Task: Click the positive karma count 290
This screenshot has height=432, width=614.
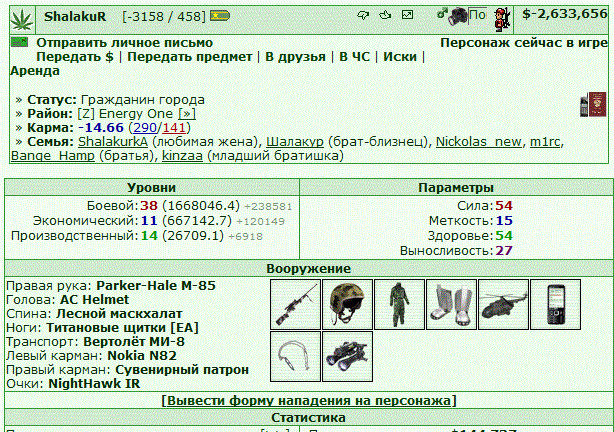Action: click(x=145, y=128)
